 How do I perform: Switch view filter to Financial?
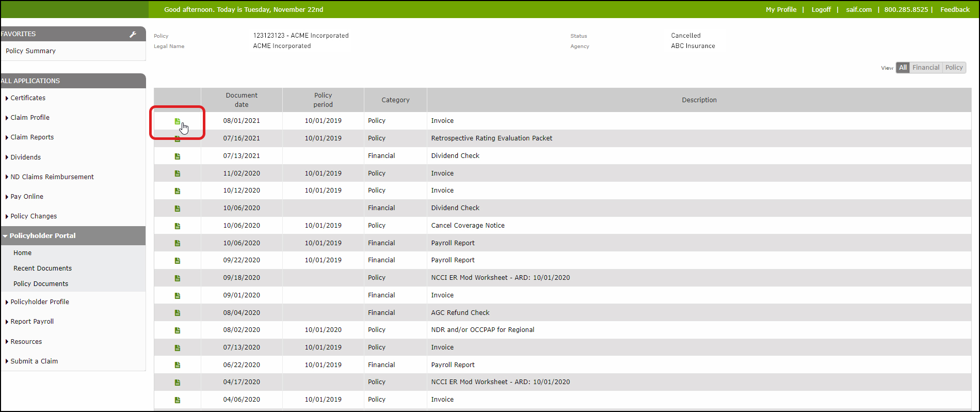tap(926, 68)
